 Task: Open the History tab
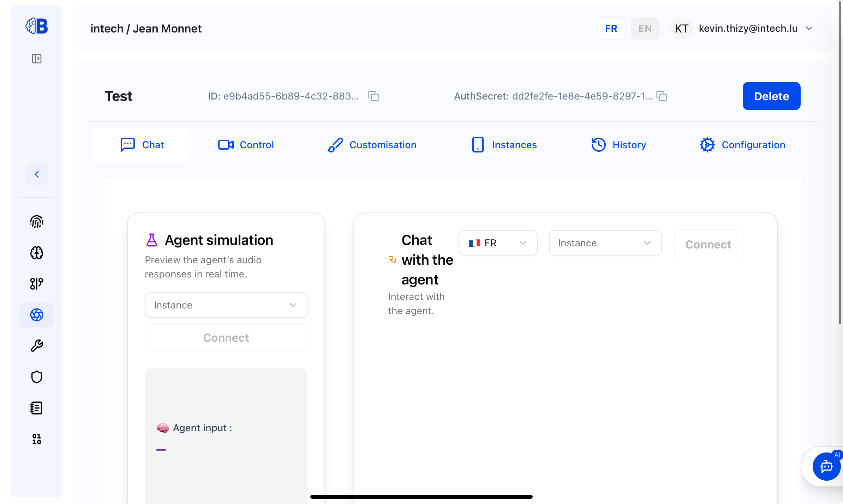tap(619, 145)
